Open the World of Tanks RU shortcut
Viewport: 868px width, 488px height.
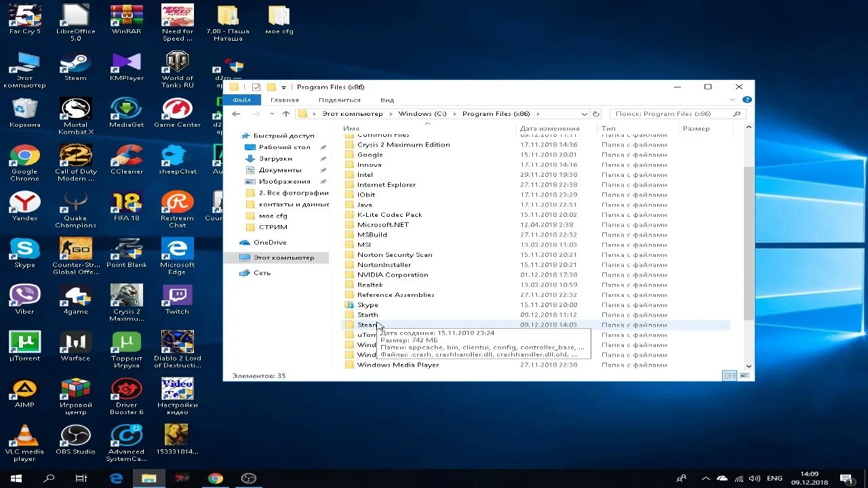tap(178, 70)
